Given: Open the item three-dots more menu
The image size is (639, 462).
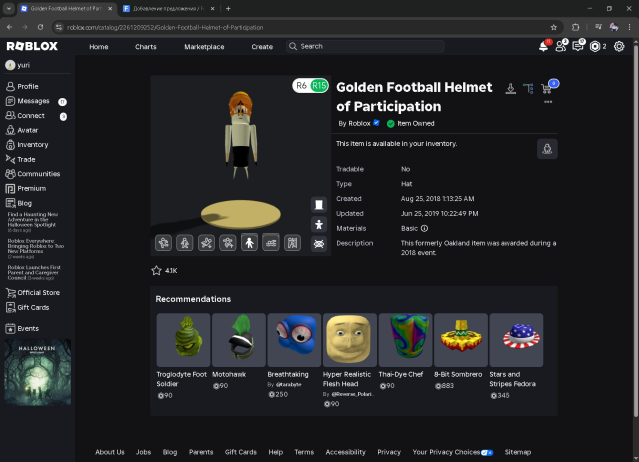Looking at the screenshot, I should pyautogui.click(x=547, y=102).
